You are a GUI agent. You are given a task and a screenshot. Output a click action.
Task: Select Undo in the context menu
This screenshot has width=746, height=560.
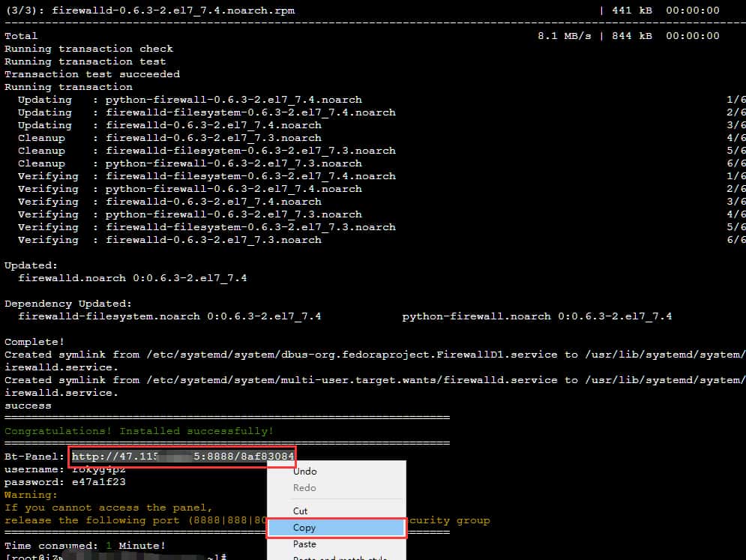[304, 472]
